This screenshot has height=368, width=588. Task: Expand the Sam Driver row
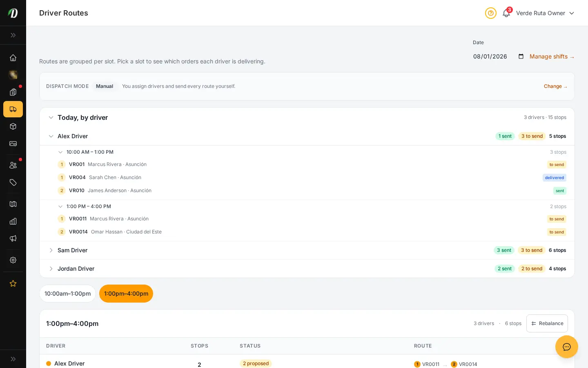point(307,250)
